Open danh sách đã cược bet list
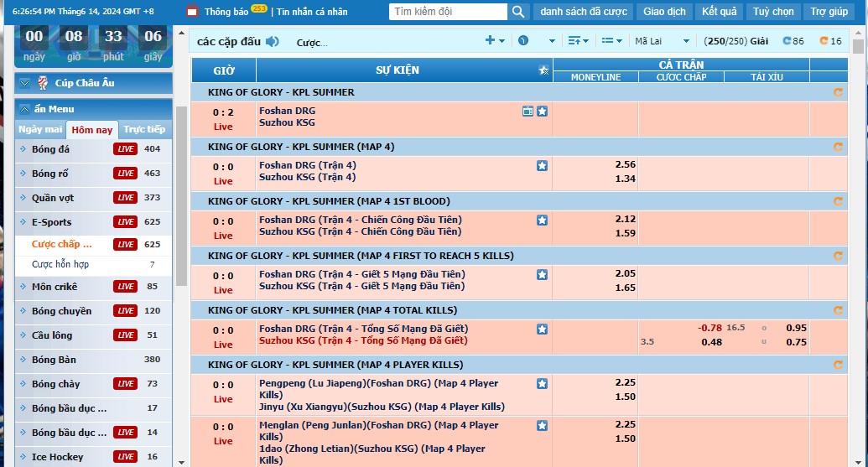868x467 pixels. click(584, 12)
